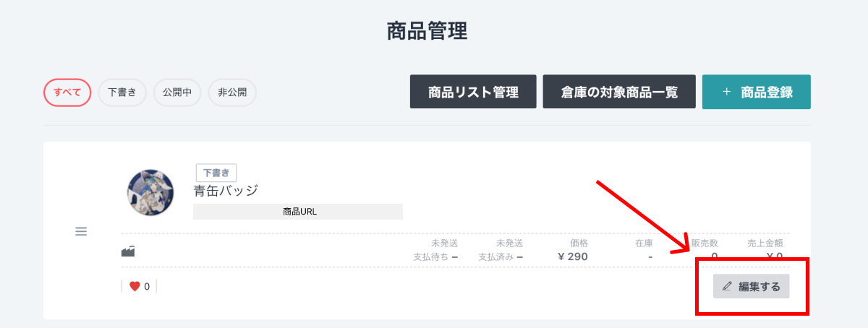Screen dimensions: 868x328
Task: Click the 在庫 stock value
Action: tap(650, 256)
